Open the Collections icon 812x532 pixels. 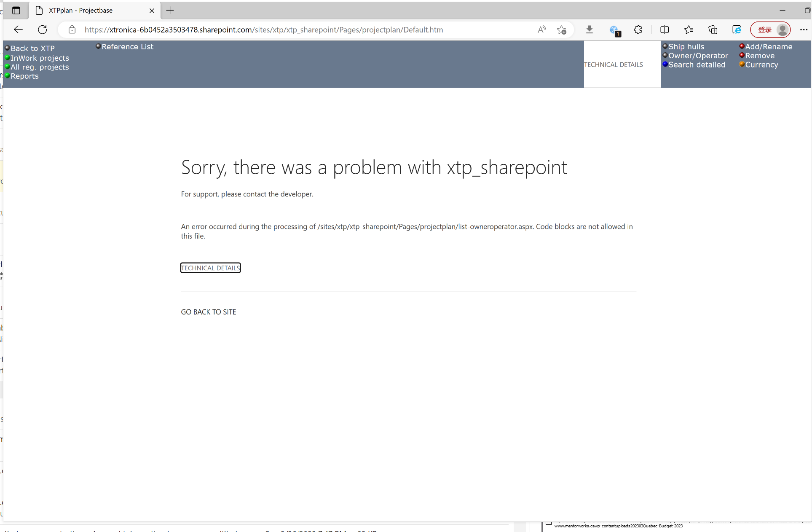(713, 30)
